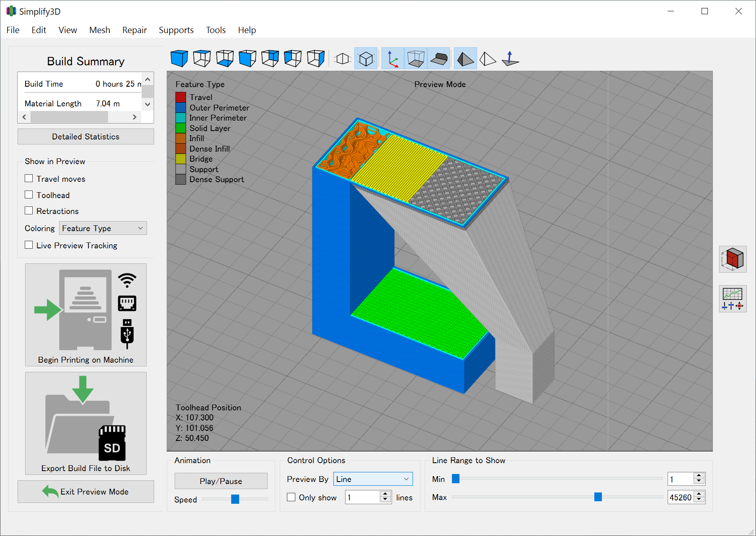Image resolution: width=756 pixels, height=536 pixels.
Task: Click the Simplify3D app logo
Action: coord(11,11)
